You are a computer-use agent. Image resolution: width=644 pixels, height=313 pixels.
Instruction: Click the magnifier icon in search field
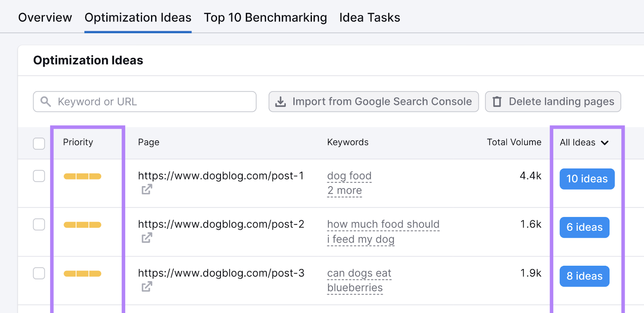[46, 102]
